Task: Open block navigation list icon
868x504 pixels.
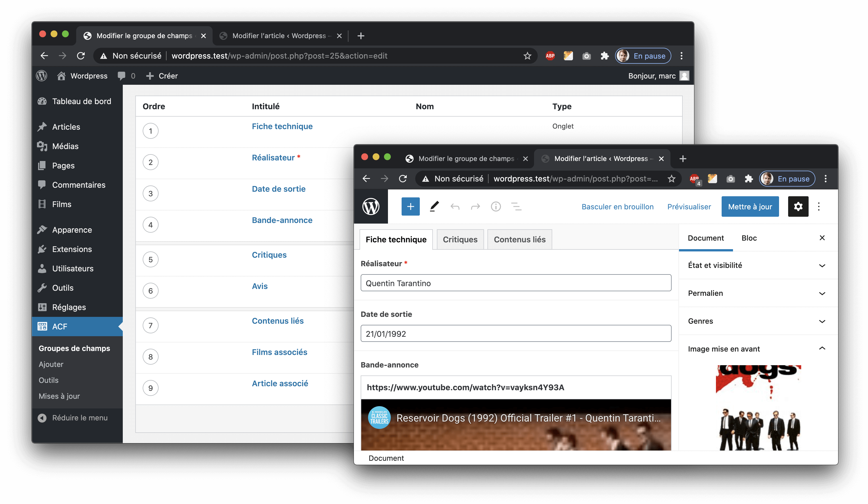Action: coord(516,206)
